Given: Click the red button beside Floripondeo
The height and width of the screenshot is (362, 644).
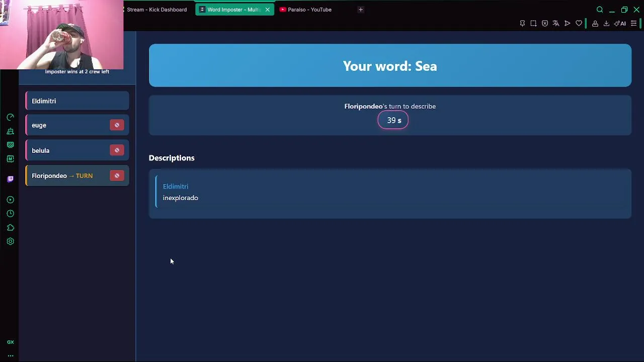Looking at the screenshot, I should (117, 175).
